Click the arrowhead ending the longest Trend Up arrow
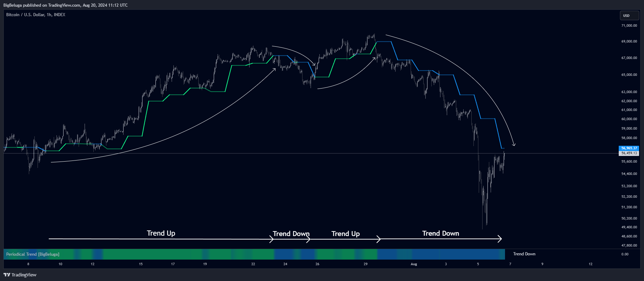 (272, 239)
